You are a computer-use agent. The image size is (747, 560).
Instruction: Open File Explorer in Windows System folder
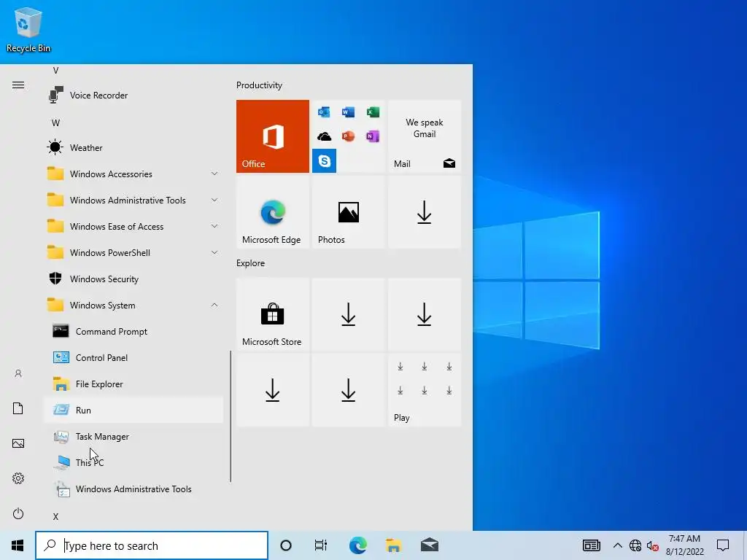pyautogui.click(x=133, y=384)
